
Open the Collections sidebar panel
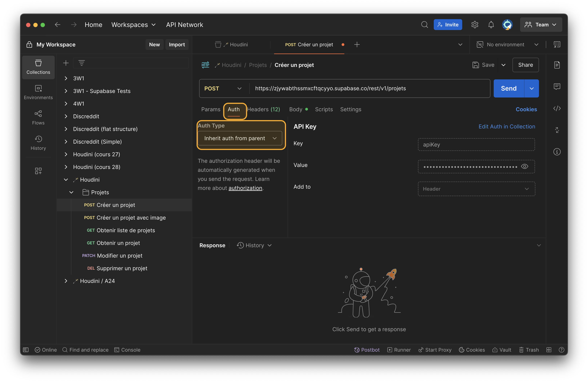[38, 67]
